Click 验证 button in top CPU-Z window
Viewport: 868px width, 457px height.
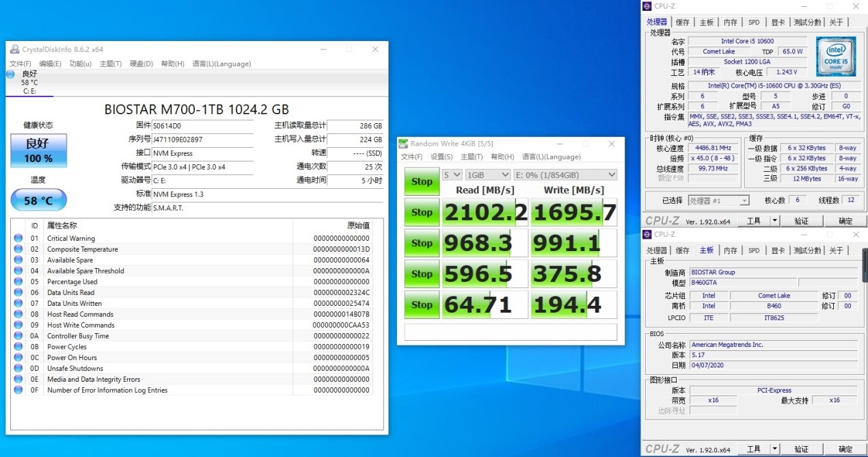coord(802,221)
